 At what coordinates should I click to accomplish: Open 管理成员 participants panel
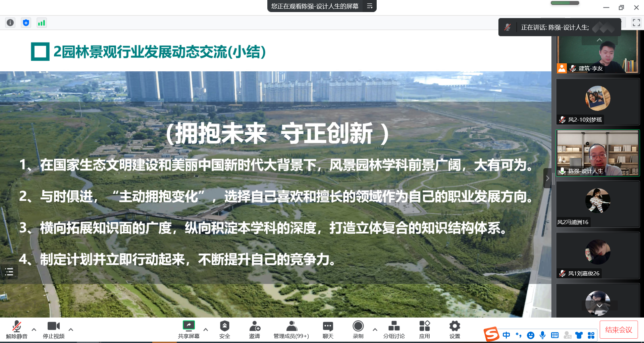point(291,330)
